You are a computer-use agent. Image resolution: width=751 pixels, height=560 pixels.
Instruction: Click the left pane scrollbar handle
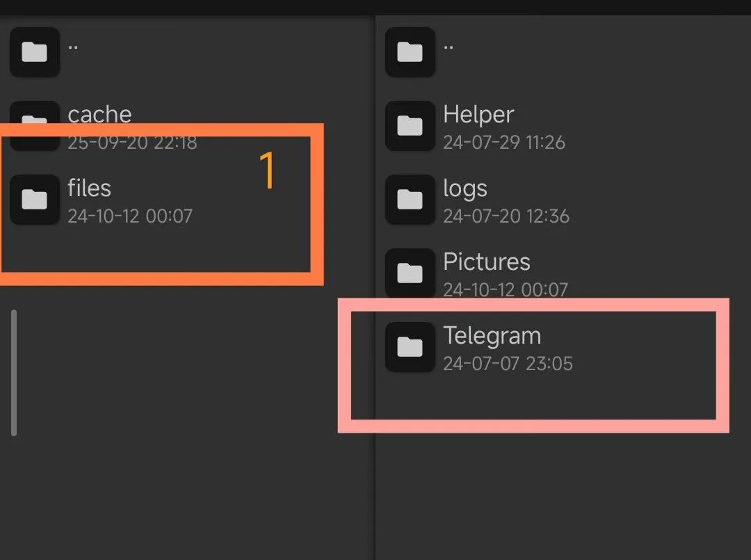click(14, 373)
